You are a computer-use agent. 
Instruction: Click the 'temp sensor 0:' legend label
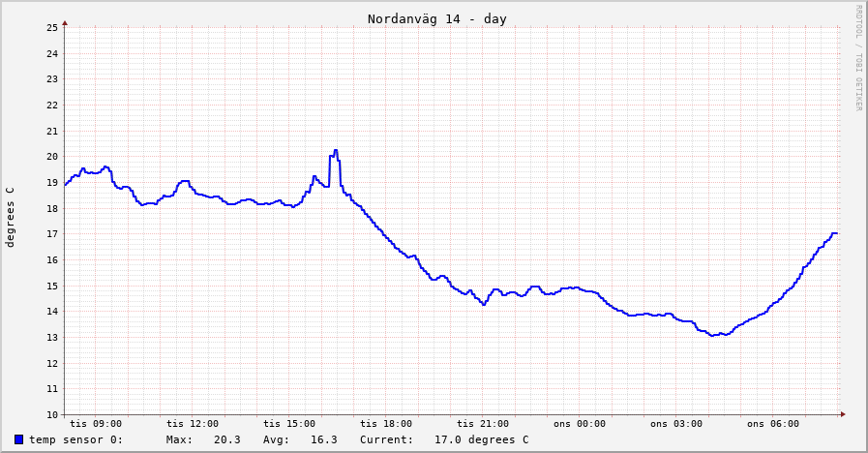click(75, 439)
